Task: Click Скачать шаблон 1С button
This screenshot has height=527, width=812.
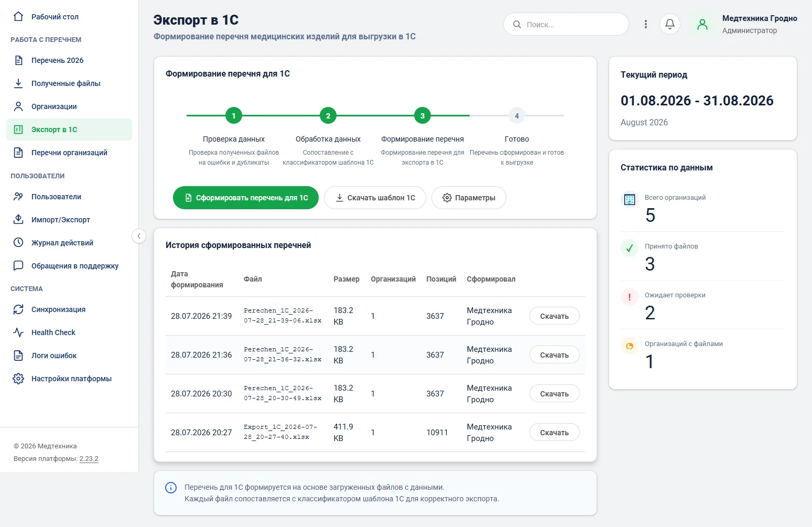Action: pyautogui.click(x=375, y=198)
